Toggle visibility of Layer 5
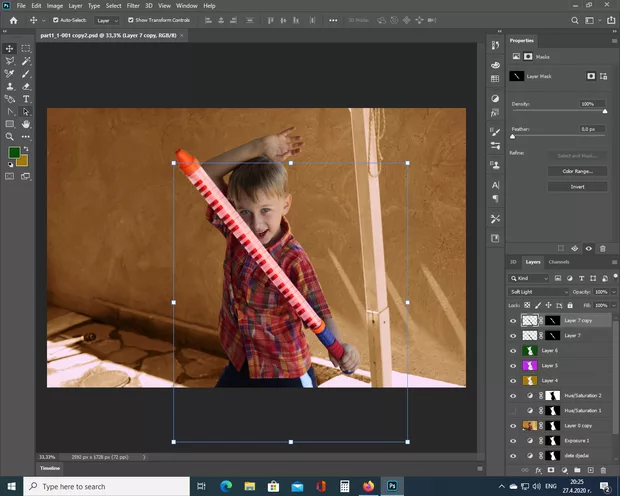The width and height of the screenshot is (620, 496). [x=514, y=366]
